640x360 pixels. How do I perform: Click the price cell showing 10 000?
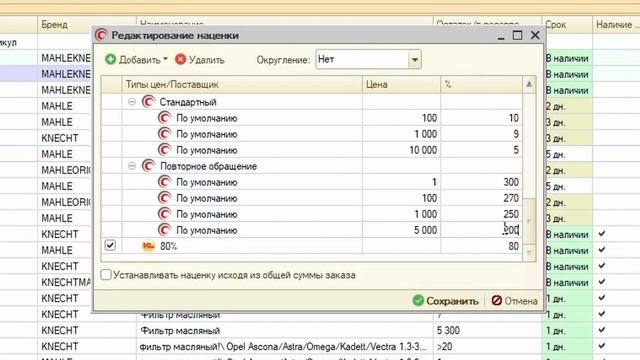coord(401,150)
